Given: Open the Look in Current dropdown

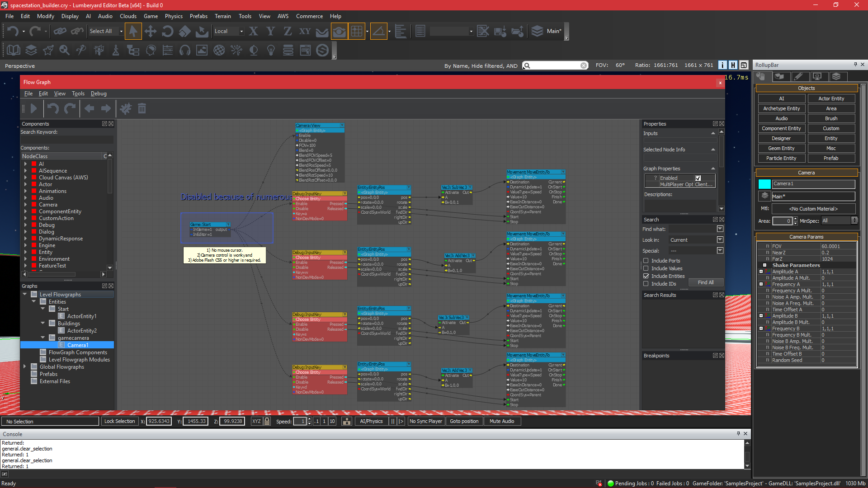Looking at the screenshot, I should click(x=720, y=240).
